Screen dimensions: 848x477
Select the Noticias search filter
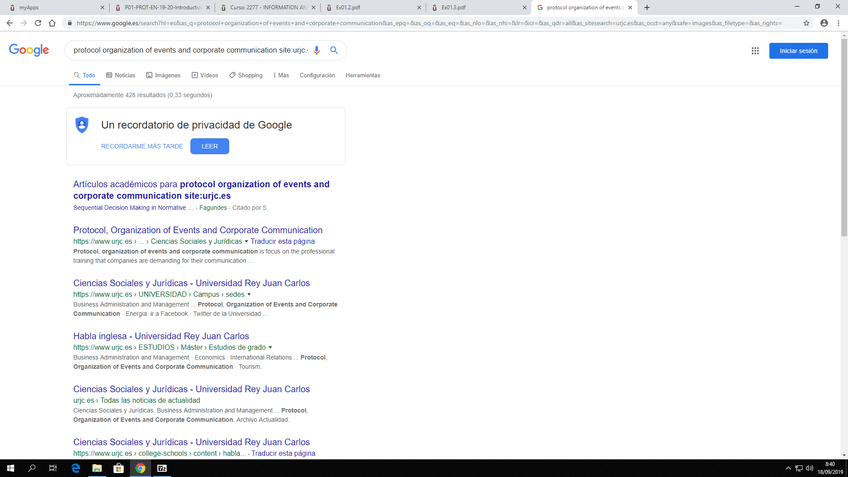pyautogui.click(x=121, y=75)
